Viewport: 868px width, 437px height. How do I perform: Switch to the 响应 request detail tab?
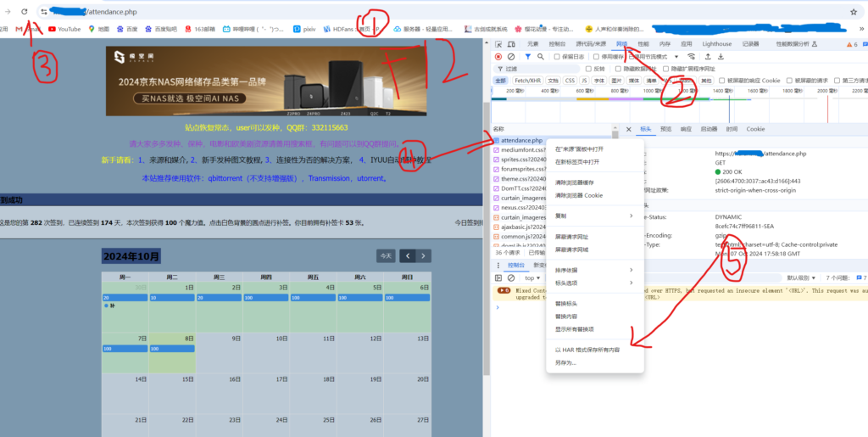[x=686, y=129]
